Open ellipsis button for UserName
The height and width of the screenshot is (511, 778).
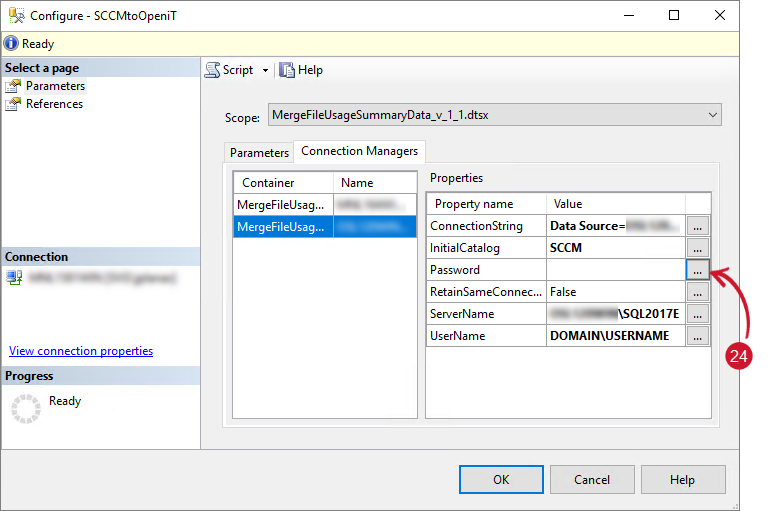tap(698, 336)
